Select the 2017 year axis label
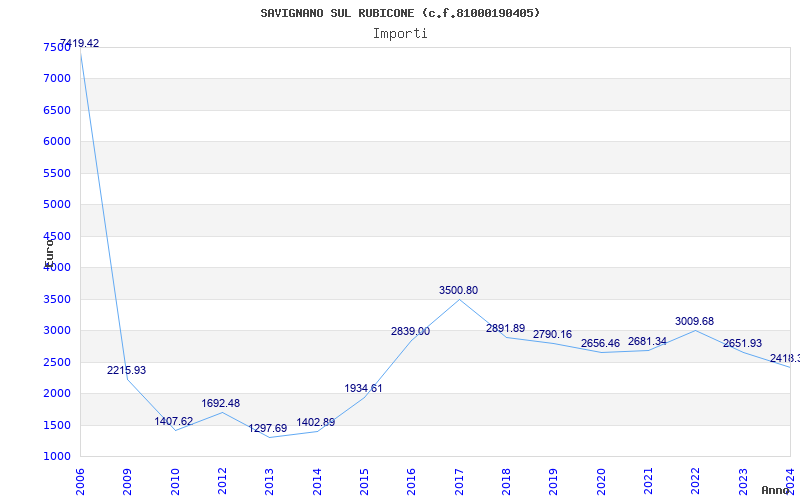This screenshot has width=800, height=500. click(x=459, y=480)
